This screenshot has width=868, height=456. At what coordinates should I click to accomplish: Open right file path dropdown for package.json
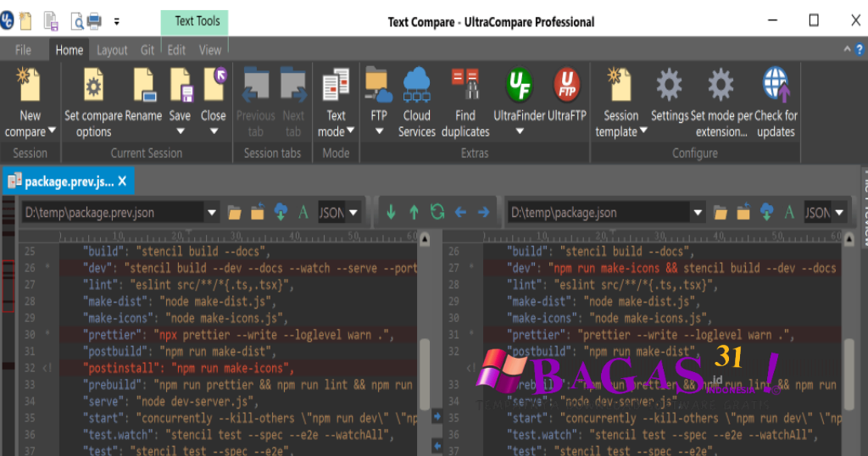pos(698,213)
